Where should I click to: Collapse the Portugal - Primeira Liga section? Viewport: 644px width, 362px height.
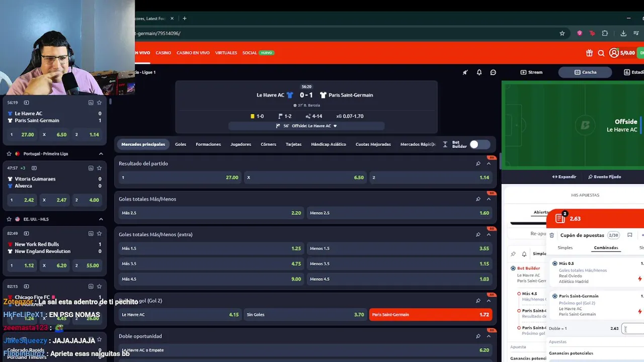101,154
